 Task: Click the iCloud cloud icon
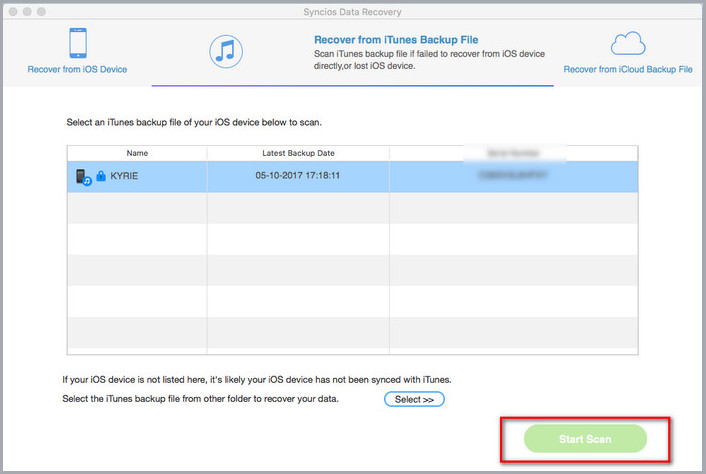coord(628,44)
